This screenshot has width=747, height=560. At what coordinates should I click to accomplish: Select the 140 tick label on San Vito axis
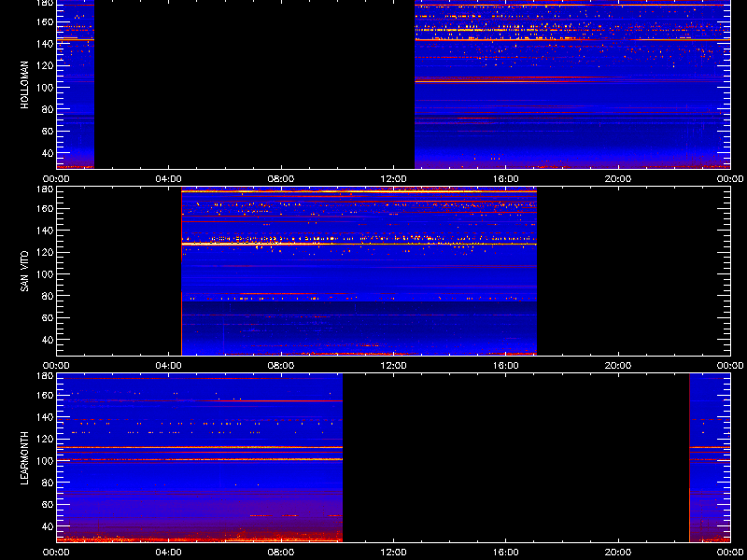click(x=46, y=231)
